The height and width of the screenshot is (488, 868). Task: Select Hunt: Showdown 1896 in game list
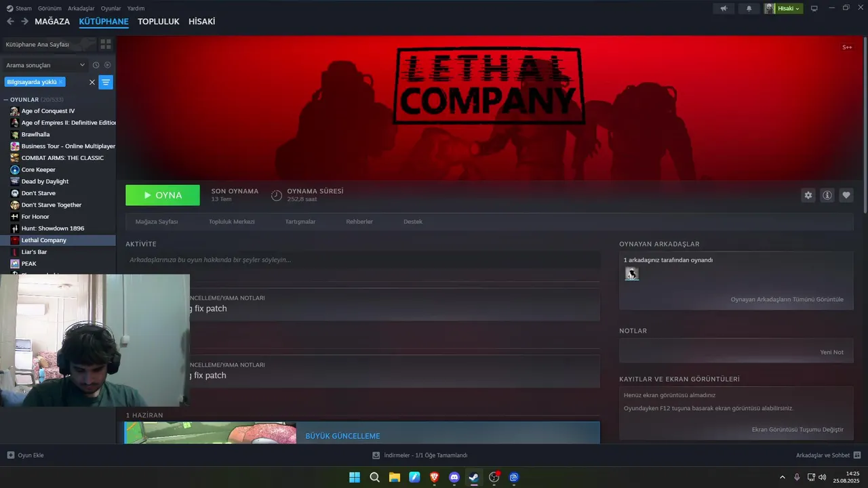tap(53, 228)
